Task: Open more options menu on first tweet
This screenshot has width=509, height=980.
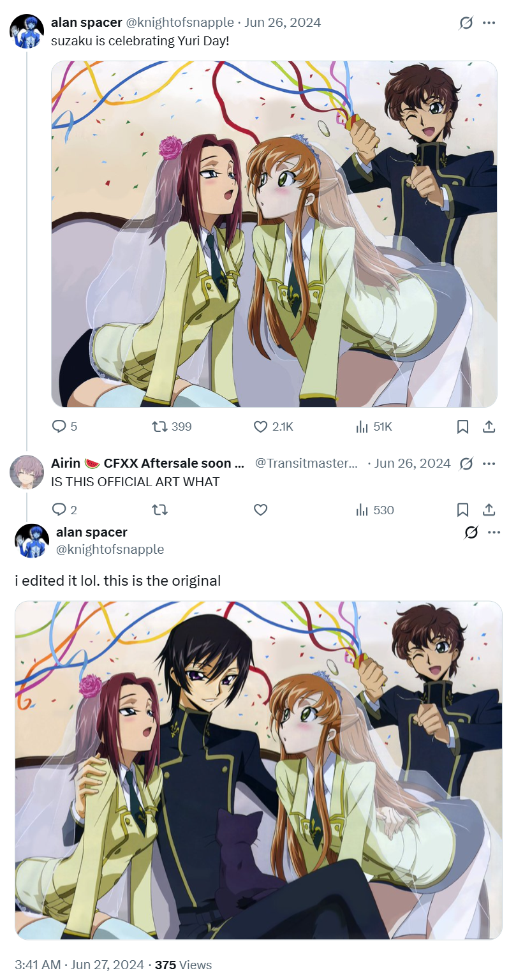Action: click(489, 23)
